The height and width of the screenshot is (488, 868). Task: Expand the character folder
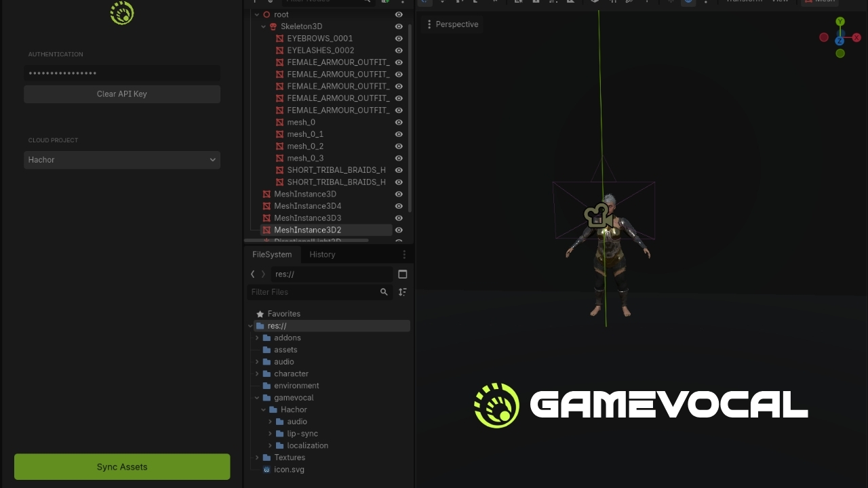click(257, 373)
